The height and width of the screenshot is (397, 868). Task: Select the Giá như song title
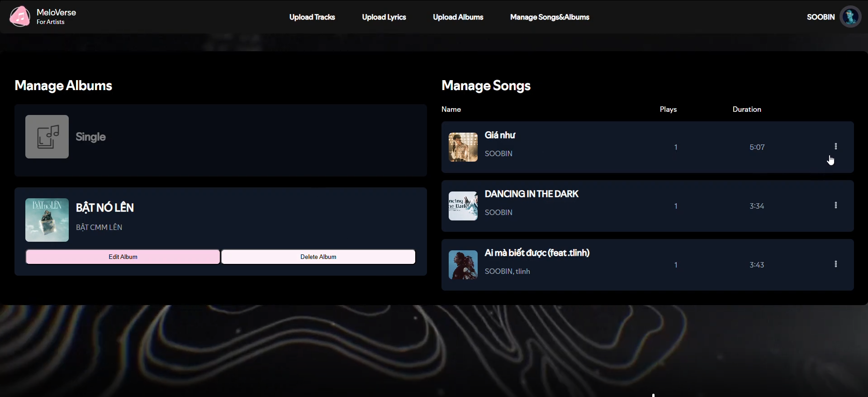coord(500,135)
